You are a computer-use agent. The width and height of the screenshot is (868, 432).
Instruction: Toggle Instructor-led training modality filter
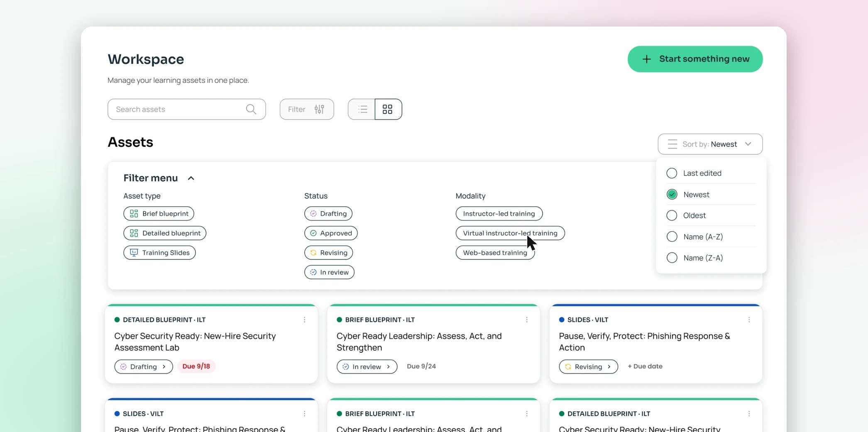pos(499,213)
